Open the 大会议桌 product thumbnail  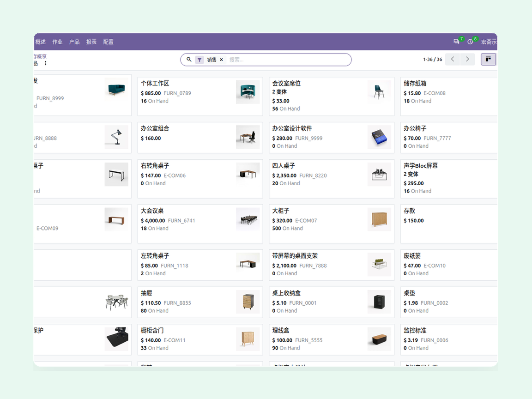[x=248, y=219]
